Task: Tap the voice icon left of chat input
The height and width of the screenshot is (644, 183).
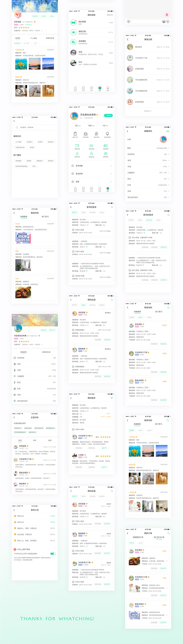Action: [128, 21]
